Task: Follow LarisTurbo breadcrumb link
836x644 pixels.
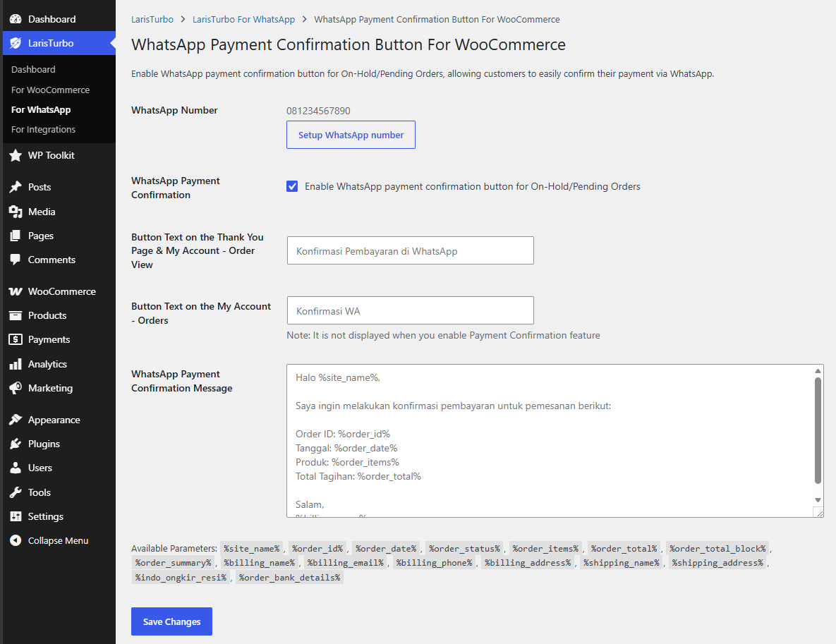Action: point(152,19)
